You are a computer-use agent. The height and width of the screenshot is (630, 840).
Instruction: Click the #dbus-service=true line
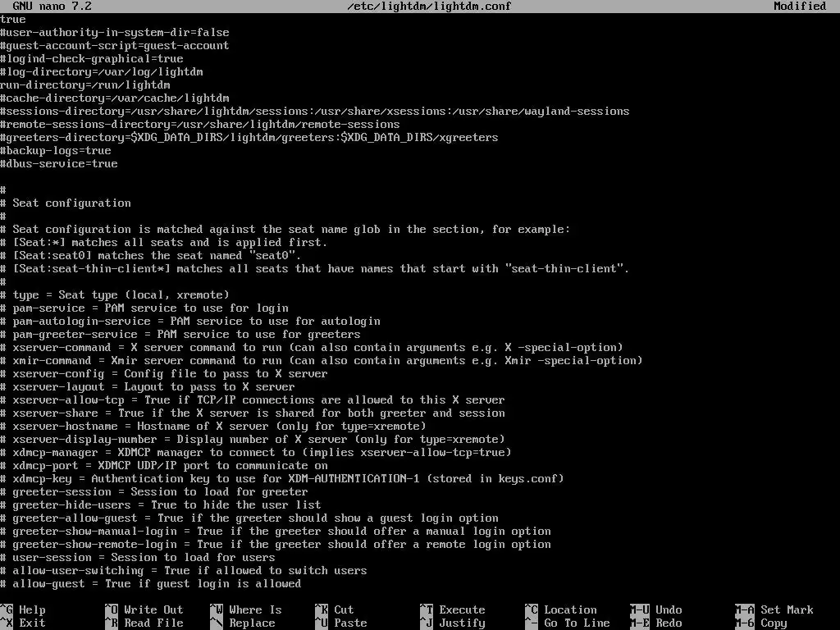tap(59, 163)
